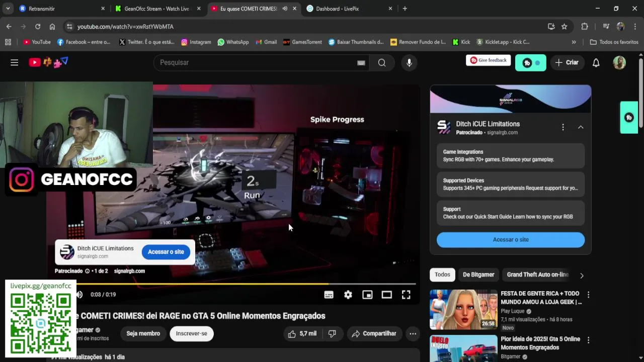Go to the browser home page
644x362 pixels.
coord(52,26)
